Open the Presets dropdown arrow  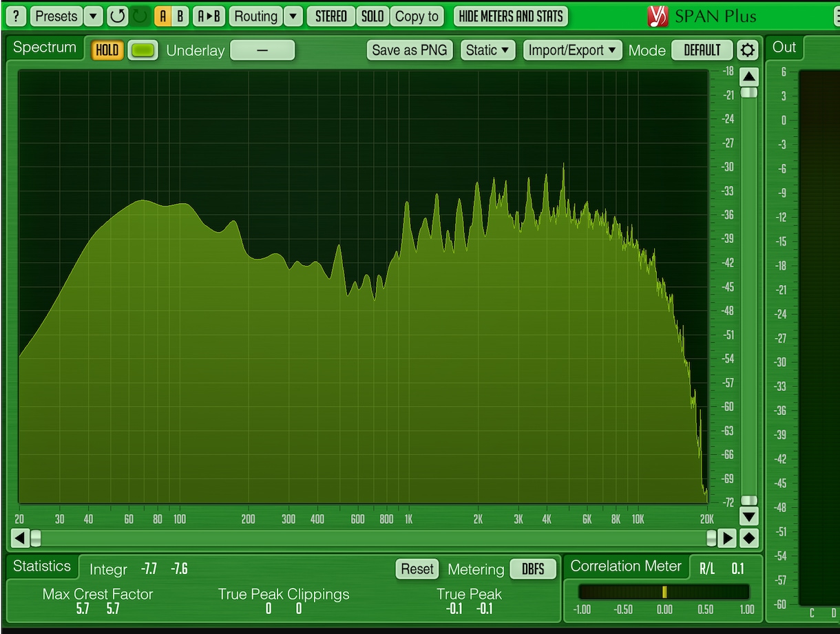click(94, 16)
